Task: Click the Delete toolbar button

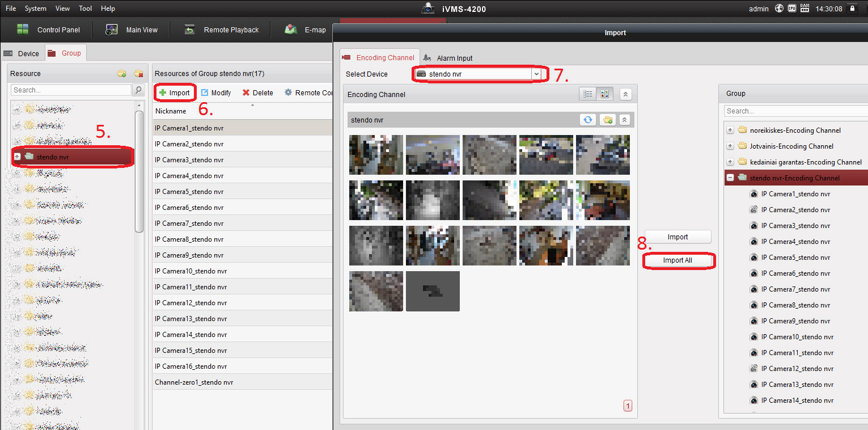Action: point(258,92)
